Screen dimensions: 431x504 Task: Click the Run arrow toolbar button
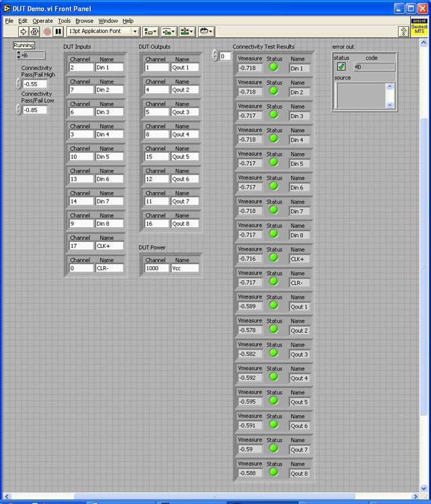[x=23, y=32]
